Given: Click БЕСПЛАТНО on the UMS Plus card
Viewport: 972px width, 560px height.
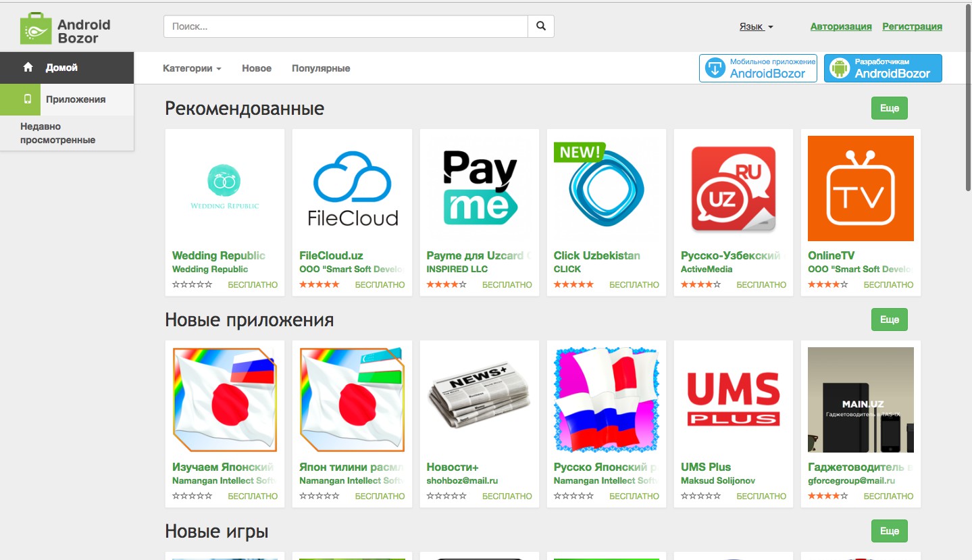Looking at the screenshot, I should point(761,496).
